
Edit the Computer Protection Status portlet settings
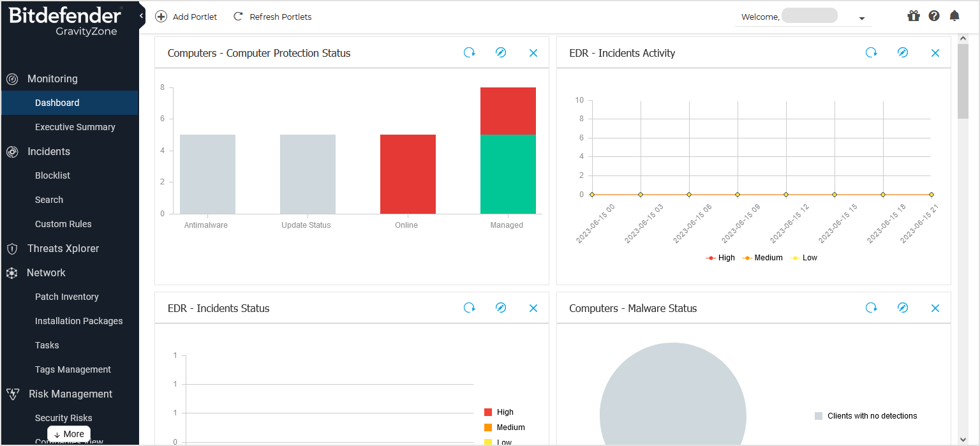pos(501,53)
